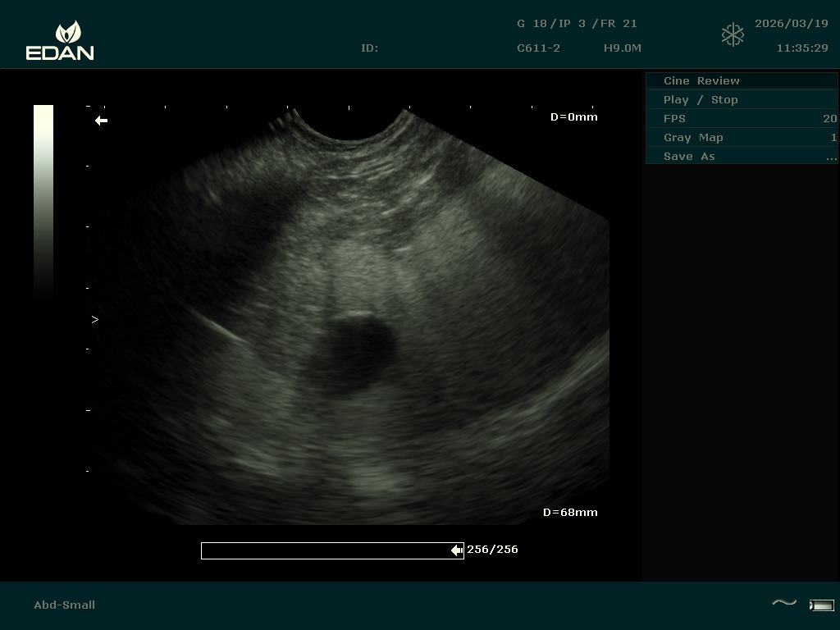Screen dimensions: 840x630
Task: Expand the Save As ellipsis
Action: tap(831, 157)
